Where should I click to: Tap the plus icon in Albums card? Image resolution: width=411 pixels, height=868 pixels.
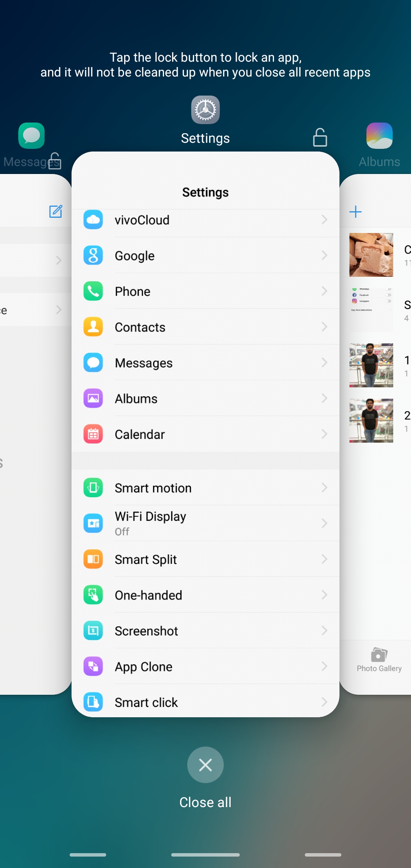click(x=355, y=212)
